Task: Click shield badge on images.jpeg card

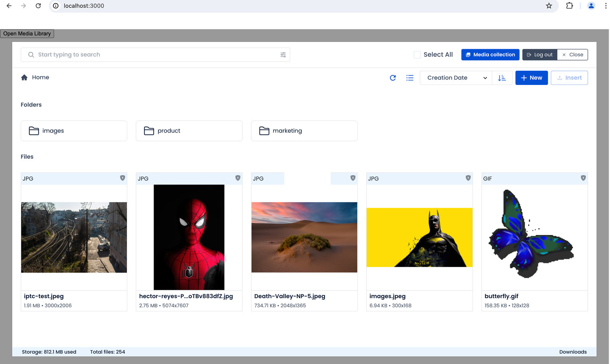Action: [x=468, y=178]
